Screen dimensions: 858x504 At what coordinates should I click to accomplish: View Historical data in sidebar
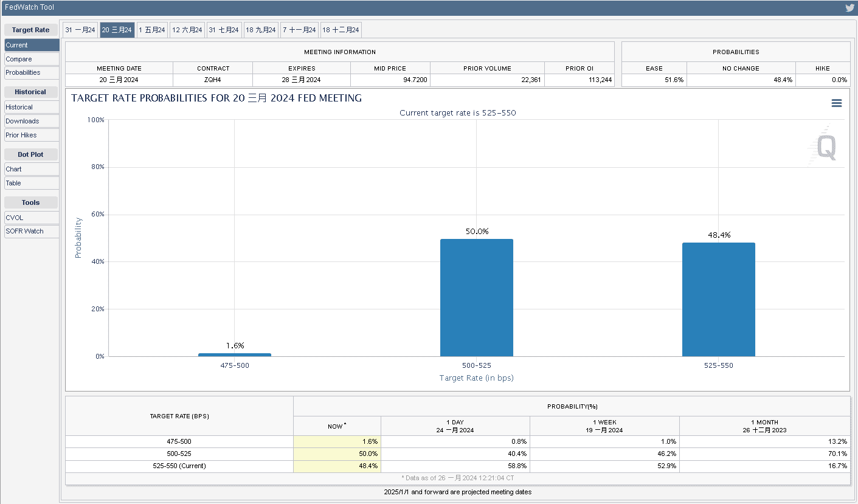32,107
